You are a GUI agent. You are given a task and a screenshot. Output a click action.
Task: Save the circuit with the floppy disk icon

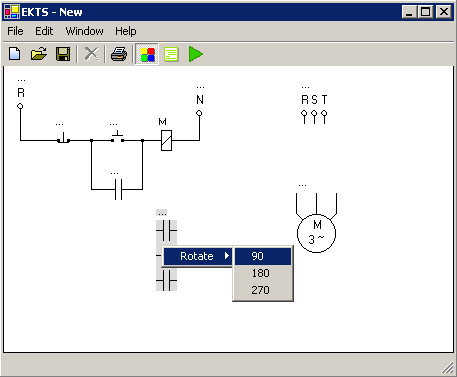(x=63, y=54)
